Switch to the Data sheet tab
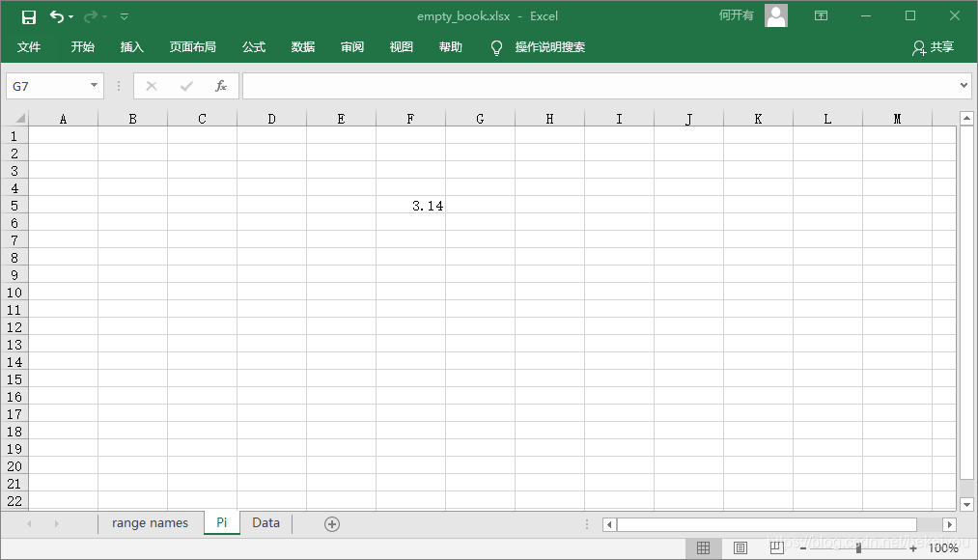 coord(265,523)
